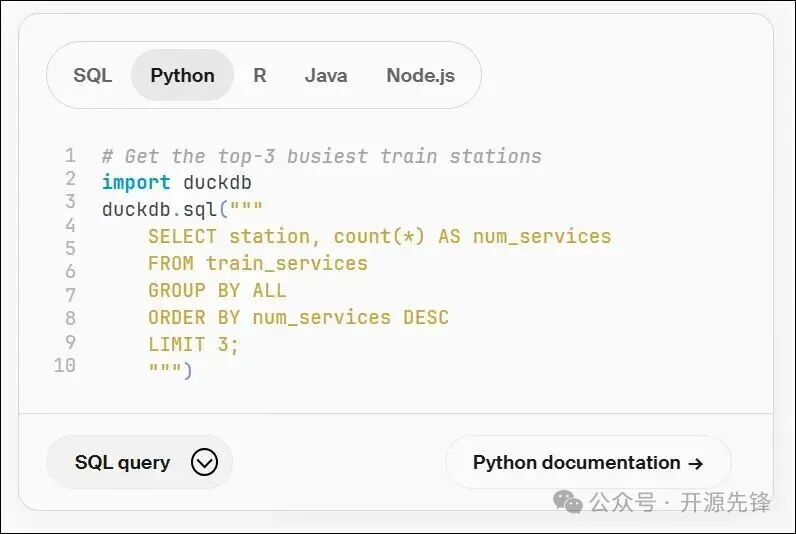The height and width of the screenshot is (534, 796).
Task: Click the 'FROM train_services' code line
Action: pyautogui.click(x=257, y=264)
